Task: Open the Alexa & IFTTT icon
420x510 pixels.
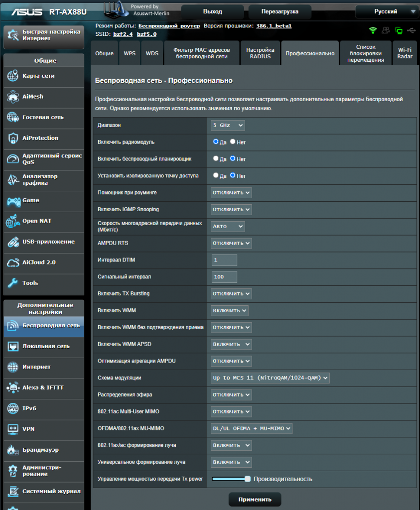Action: tap(13, 387)
